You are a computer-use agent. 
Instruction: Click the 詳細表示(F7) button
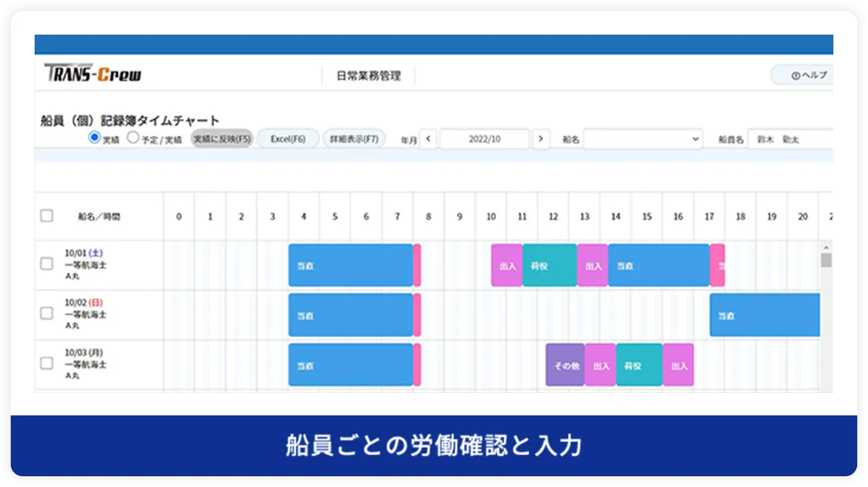pyautogui.click(x=354, y=138)
